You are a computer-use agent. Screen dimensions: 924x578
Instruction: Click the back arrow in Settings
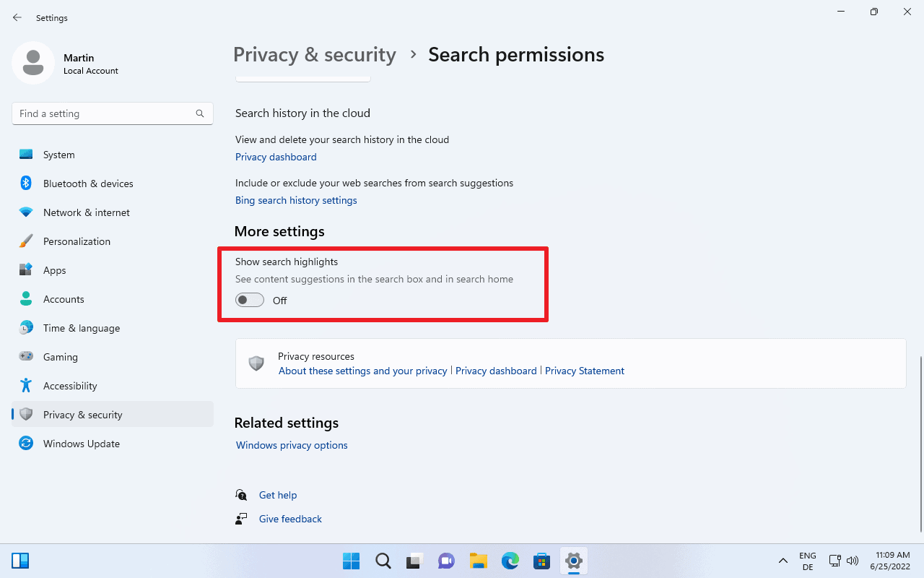(17, 17)
